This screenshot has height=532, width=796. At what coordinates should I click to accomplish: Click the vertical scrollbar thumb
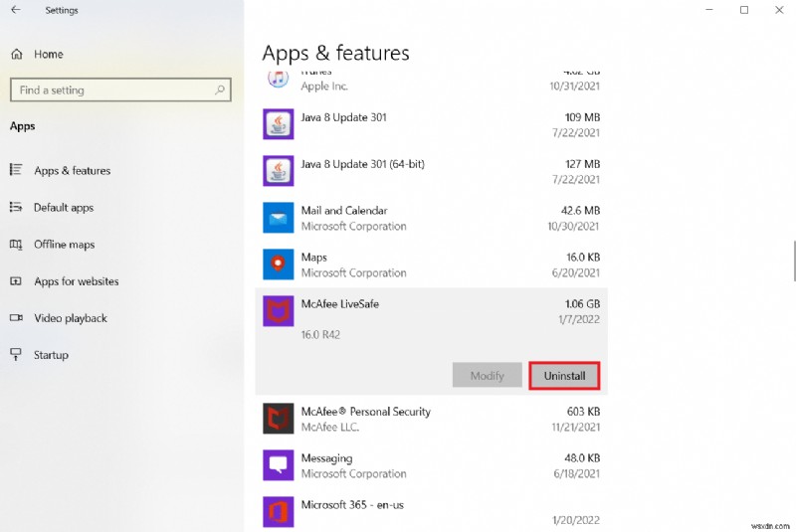[793, 261]
